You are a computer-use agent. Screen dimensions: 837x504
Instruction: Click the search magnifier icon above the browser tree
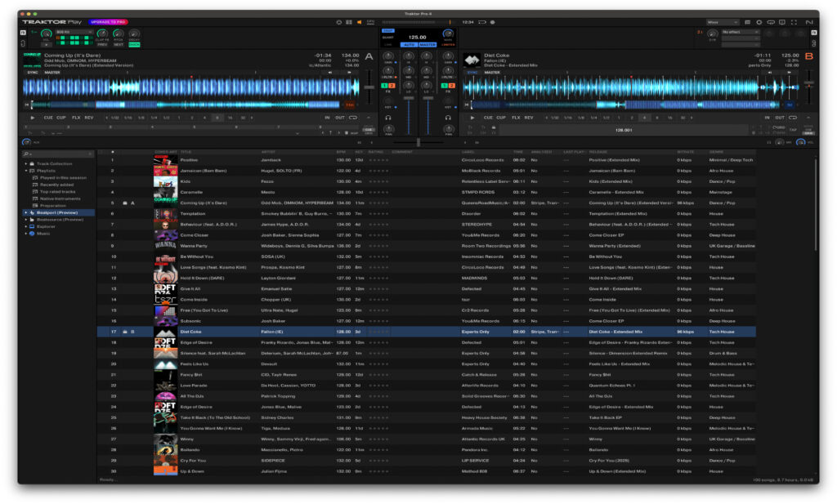(x=26, y=154)
